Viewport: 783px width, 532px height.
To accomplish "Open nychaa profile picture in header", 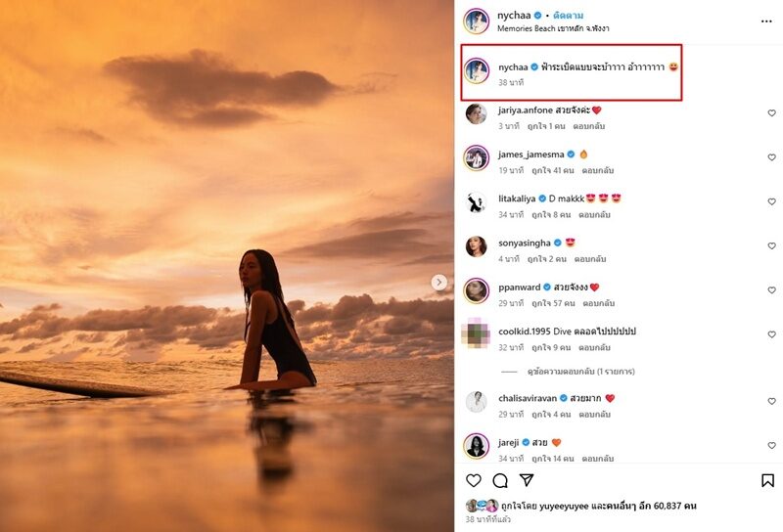I will coord(477,21).
